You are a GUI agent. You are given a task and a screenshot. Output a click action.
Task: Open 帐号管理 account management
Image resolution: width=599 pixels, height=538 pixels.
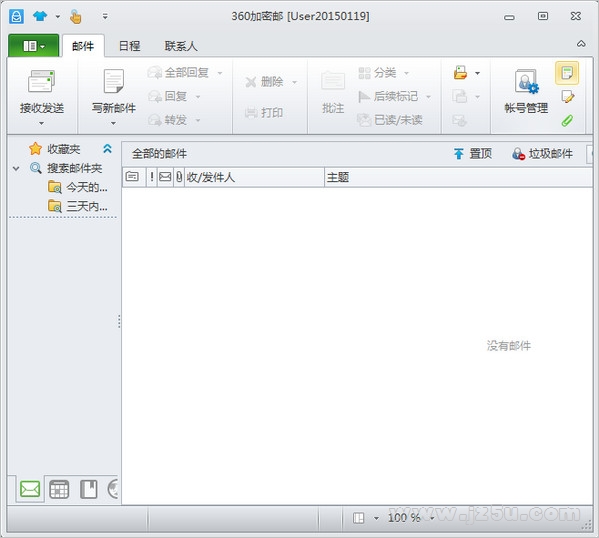(526, 91)
